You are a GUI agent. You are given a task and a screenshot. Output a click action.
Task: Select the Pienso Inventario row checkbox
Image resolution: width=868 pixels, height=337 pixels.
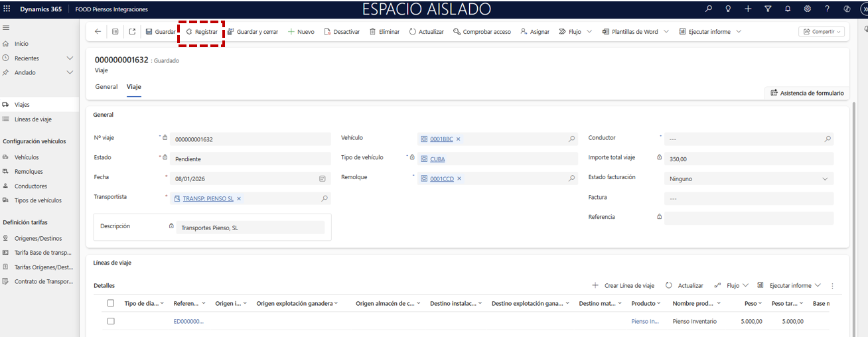(x=111, y=321)
